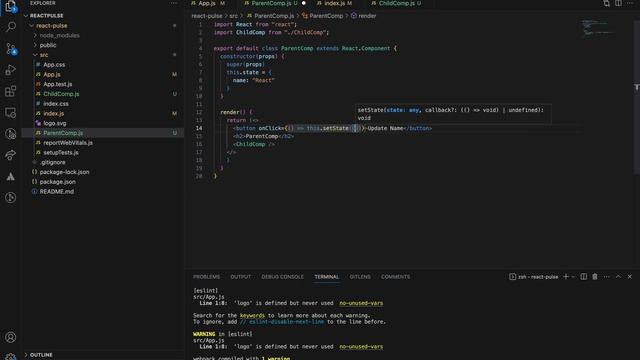Open the GITLENS panel tab
640x360 pixels.
point(360,277)
